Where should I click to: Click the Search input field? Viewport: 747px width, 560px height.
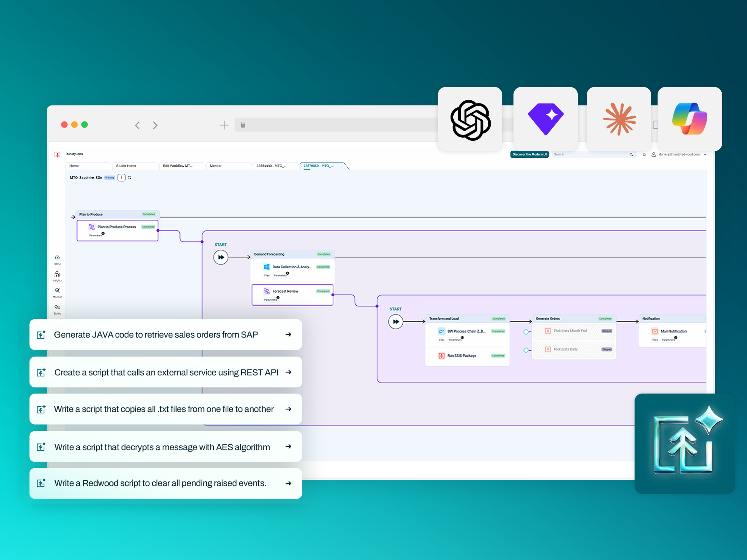pos(593,154)
